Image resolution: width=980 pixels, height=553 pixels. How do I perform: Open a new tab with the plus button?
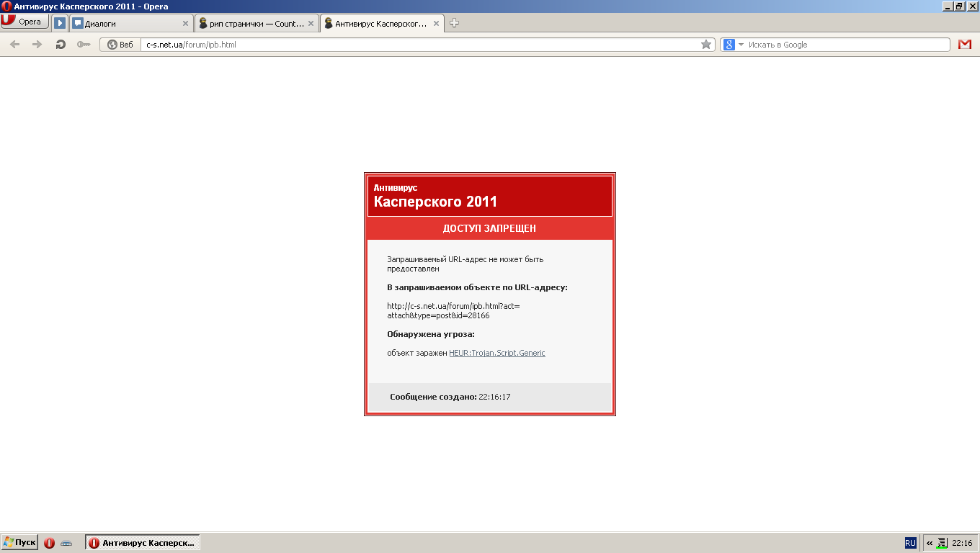tap(454, 23)
